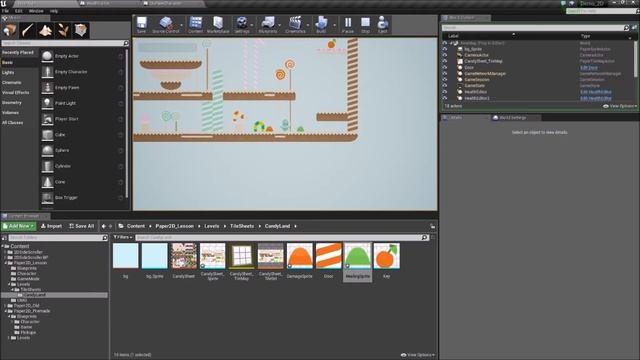Screen dimensions: 640x360
Task: Select the Key sprite thumbnail
Action: point(386,256)
